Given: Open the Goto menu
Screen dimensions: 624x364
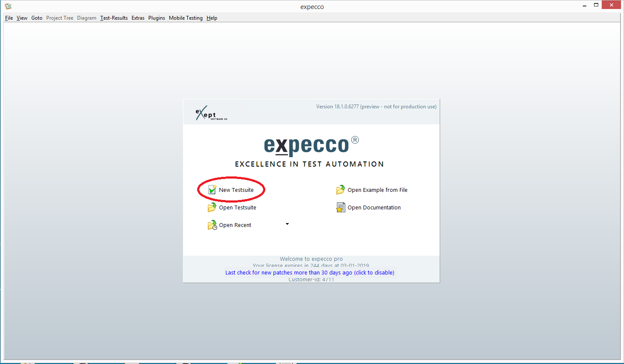Looking at the screenshot, I should 37,18.
